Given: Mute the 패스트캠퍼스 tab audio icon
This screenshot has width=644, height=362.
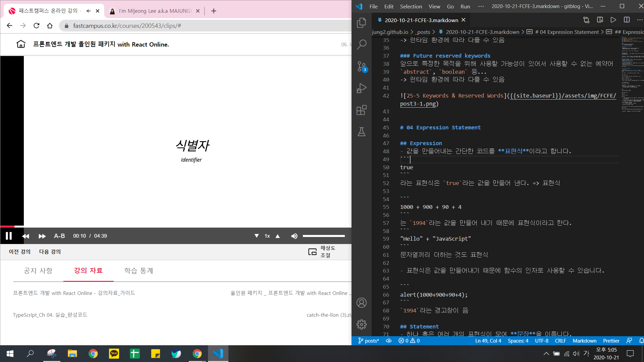Looking at the screenshot, I should click(x=88, y=11).
